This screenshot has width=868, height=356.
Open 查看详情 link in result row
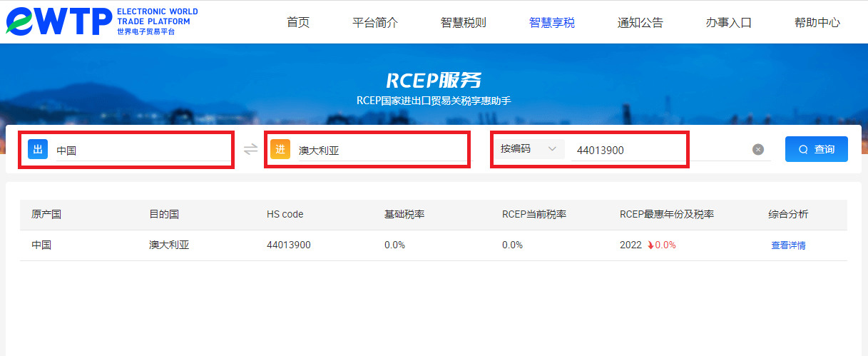(x=788, y=245)
